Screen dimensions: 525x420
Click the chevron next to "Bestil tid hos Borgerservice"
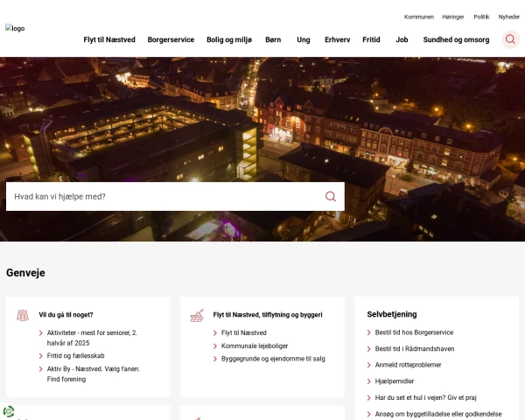(x=368, y=332)
